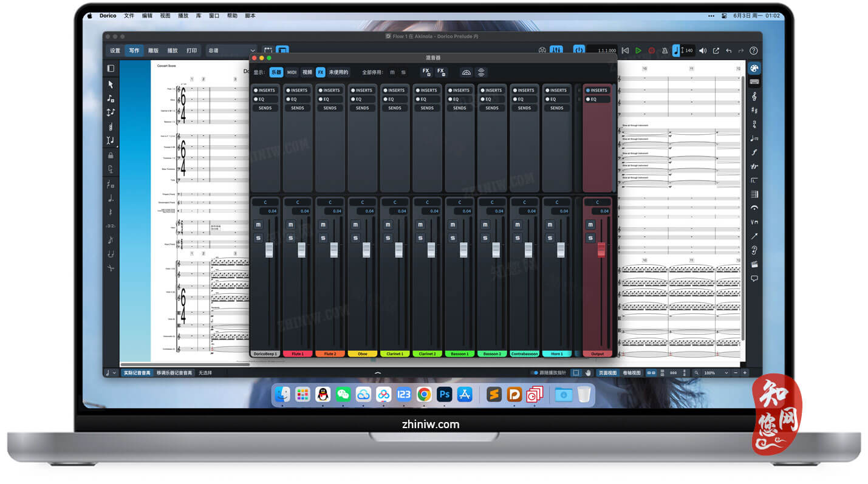The image size is (868, 484).
Task: Switch to 卷轴视图 view
Action: [x=632, y=373]
